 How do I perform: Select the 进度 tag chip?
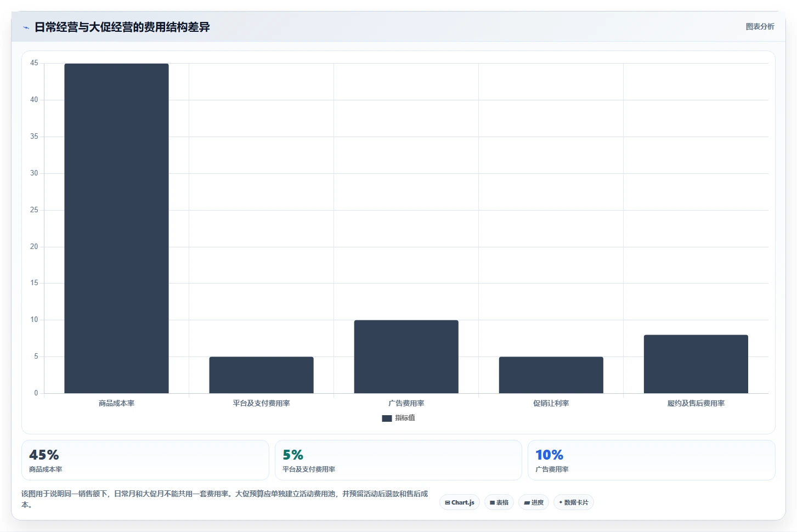[x=534, y=502]
